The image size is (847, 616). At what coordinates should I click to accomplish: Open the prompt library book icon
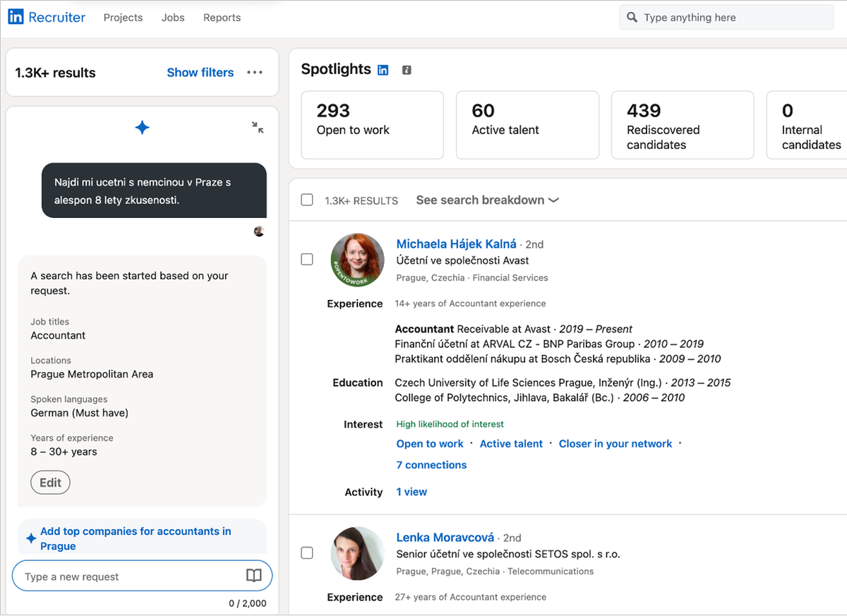pyautogui.click(x=253, y=576)
